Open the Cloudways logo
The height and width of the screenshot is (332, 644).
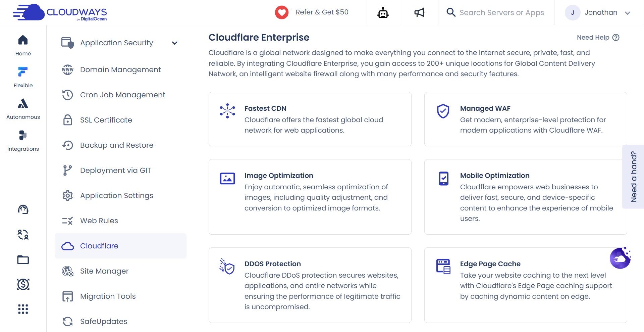[60, 13]
